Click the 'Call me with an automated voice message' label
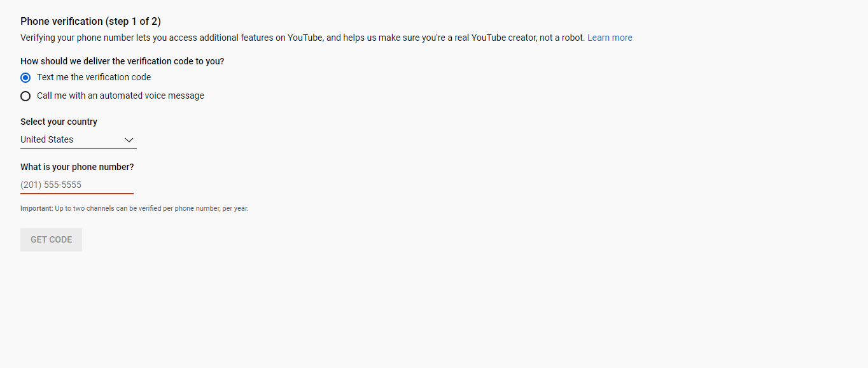The image size is (868, 368). (120, 96)
